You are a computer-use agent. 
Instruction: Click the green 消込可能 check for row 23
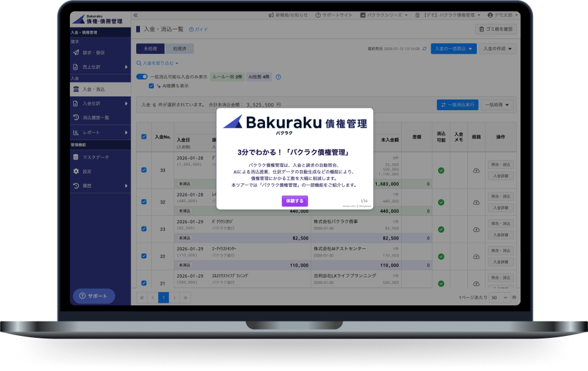[x=441, y=230]
